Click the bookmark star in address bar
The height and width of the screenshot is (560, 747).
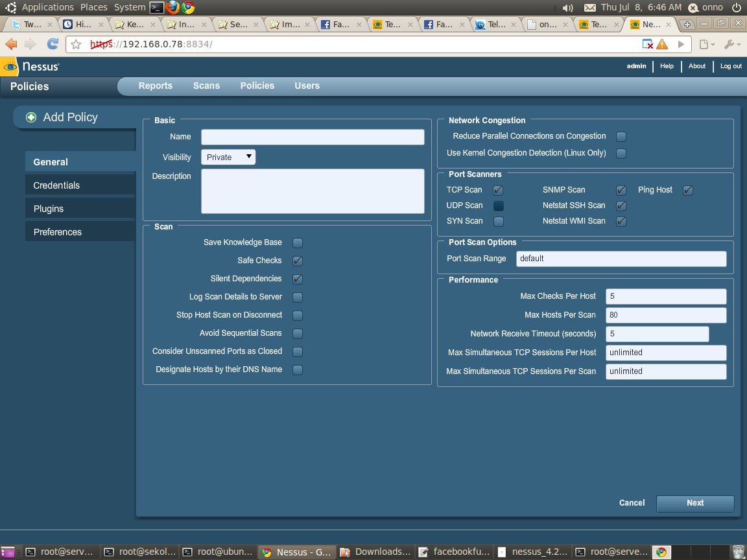click(77, 45)
